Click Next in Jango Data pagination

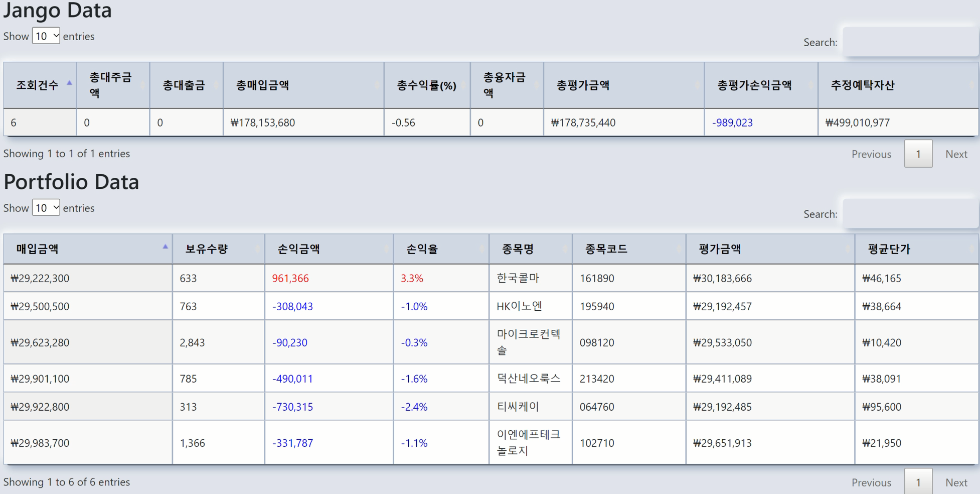956,154
